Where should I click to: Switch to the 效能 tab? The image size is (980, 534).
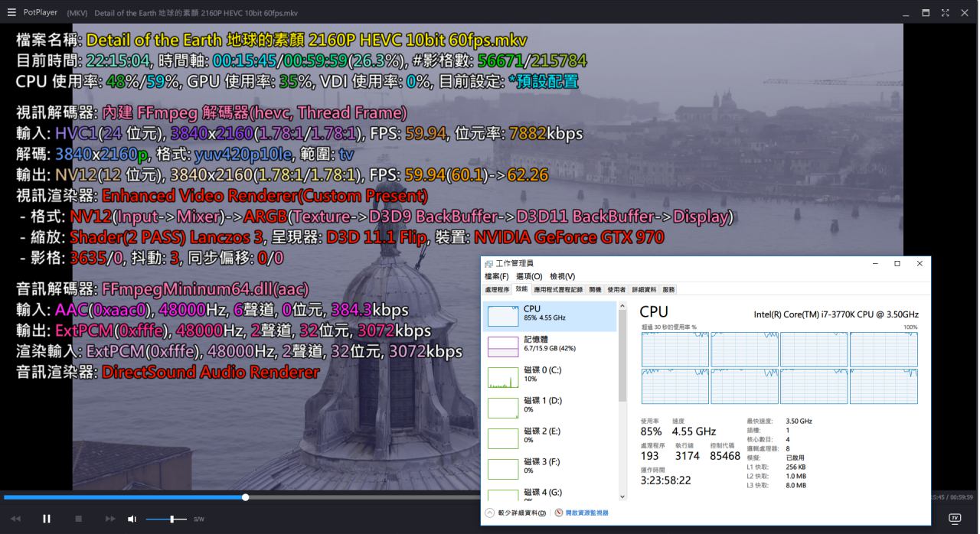pos(521,289)
